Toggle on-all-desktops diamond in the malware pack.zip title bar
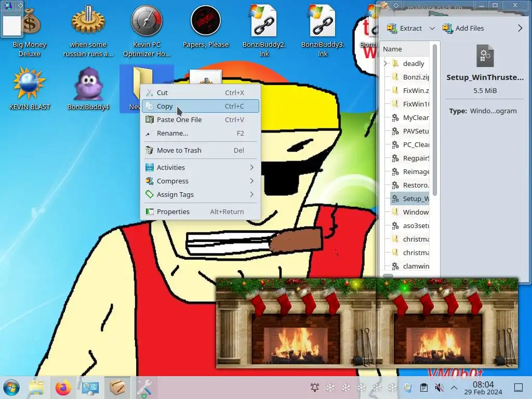This screenshot has width=532, height=399. click(x=396, y=5)
